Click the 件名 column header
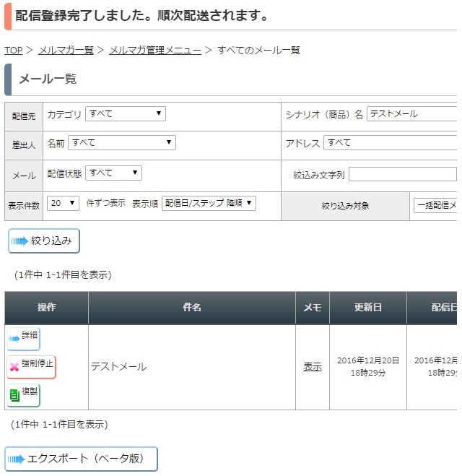The image size is (462, 476). [192, 308]
